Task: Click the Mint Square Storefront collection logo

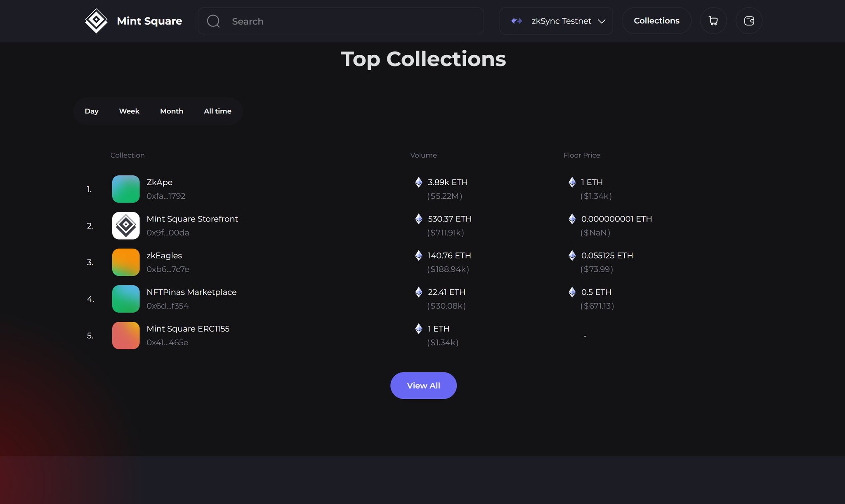Action: pyautogui.click(x=126, y=226)
